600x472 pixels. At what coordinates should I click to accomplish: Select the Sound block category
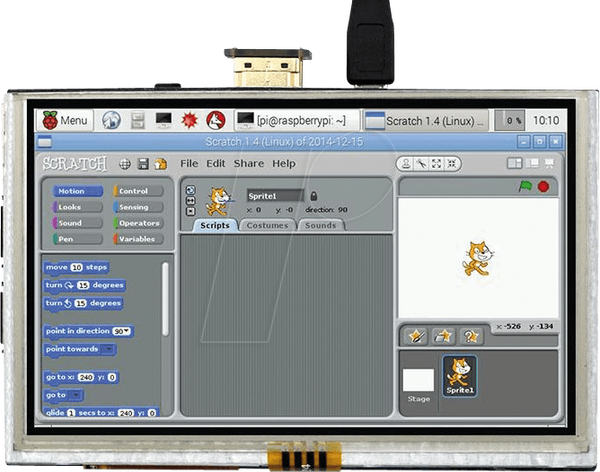[x=78, y=223]
